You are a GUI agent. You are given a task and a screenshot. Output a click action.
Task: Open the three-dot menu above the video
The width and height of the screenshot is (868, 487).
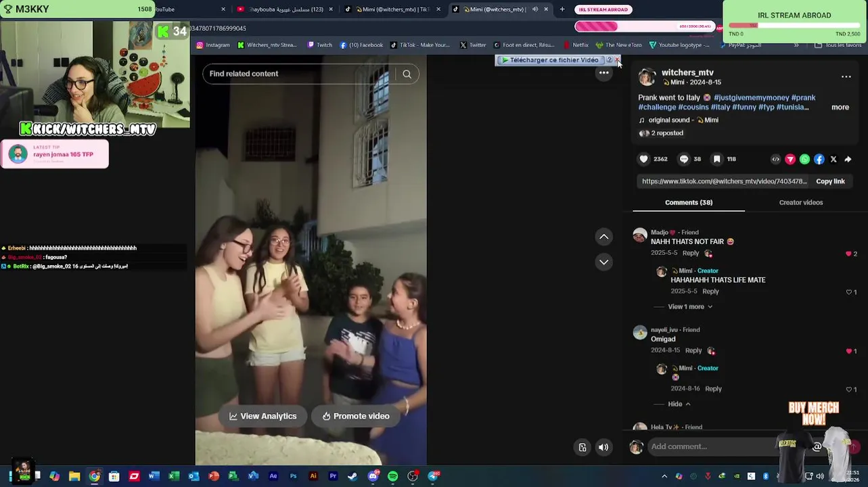point(603,73)
